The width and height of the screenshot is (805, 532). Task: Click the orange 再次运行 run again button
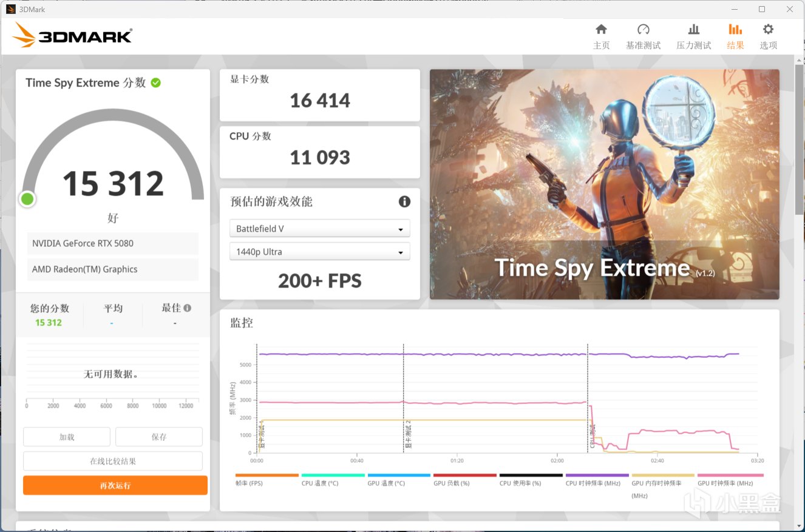115,485
